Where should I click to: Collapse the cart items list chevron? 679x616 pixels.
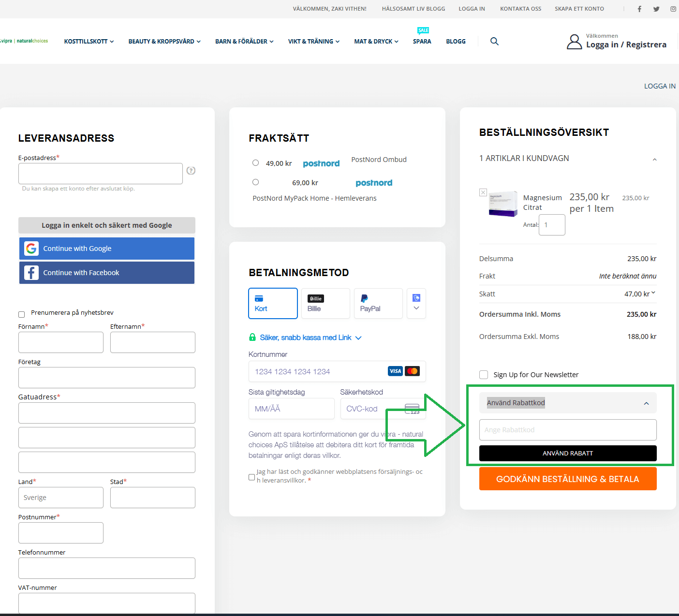click(654, 160)
